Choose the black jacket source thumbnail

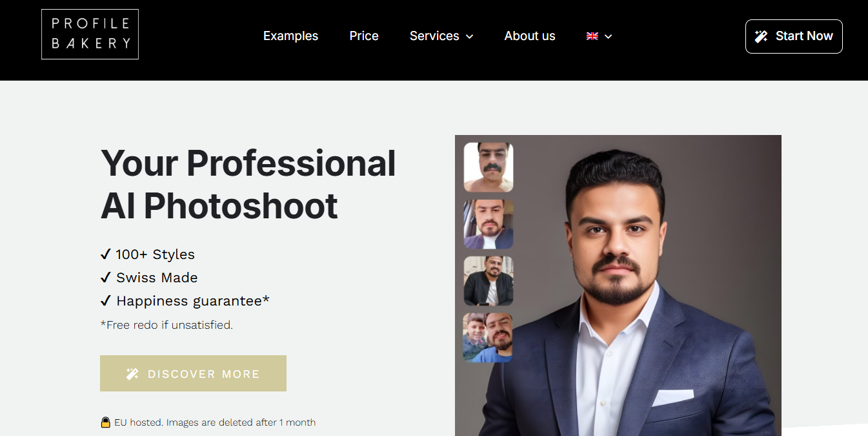pos(489,281)
